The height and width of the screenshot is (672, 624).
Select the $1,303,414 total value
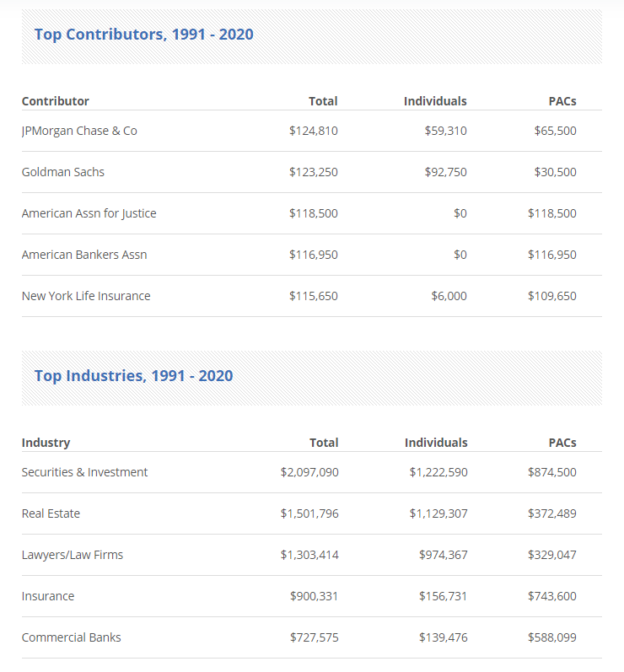[309, 555]
